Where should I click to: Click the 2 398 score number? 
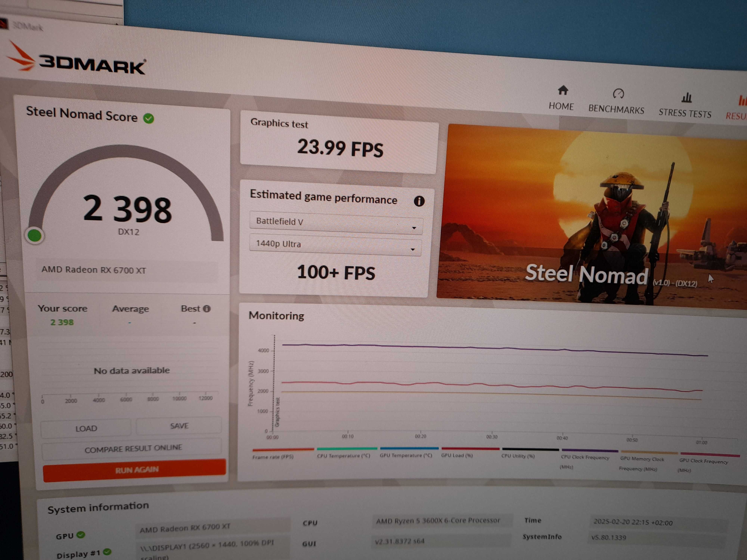[127, 209]
